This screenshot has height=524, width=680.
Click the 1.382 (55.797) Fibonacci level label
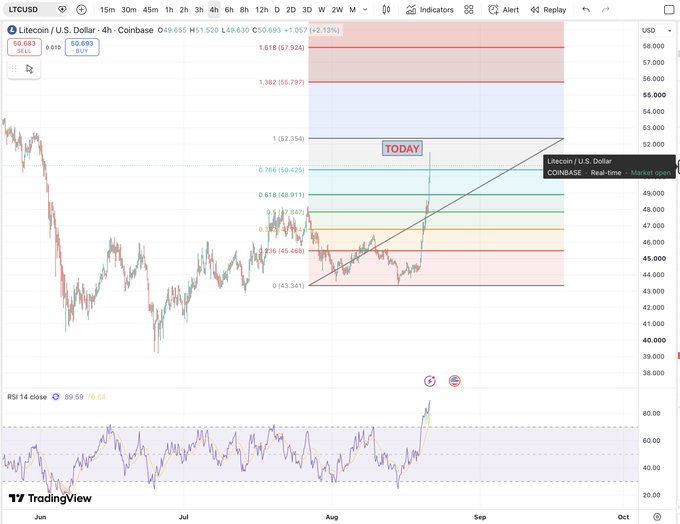(281, 82)
